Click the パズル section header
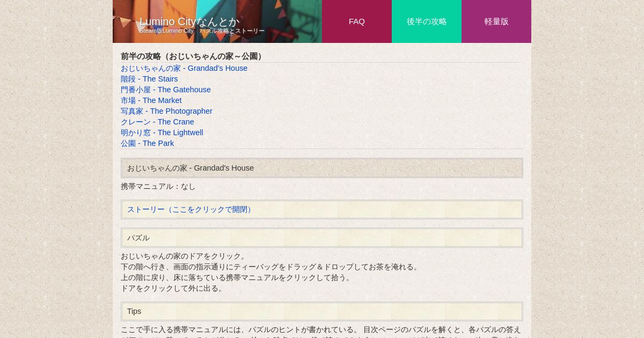This screenshot has width=644, height=338. (322, 238)
